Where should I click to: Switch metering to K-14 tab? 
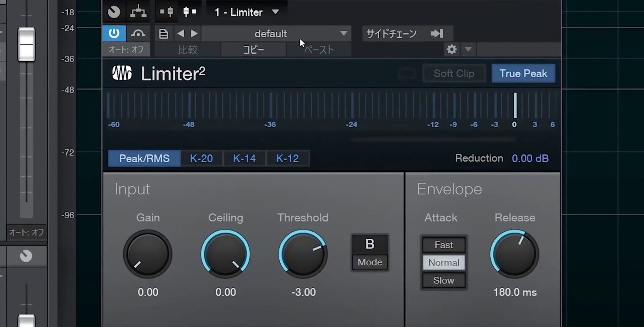[x=244, y=158]
